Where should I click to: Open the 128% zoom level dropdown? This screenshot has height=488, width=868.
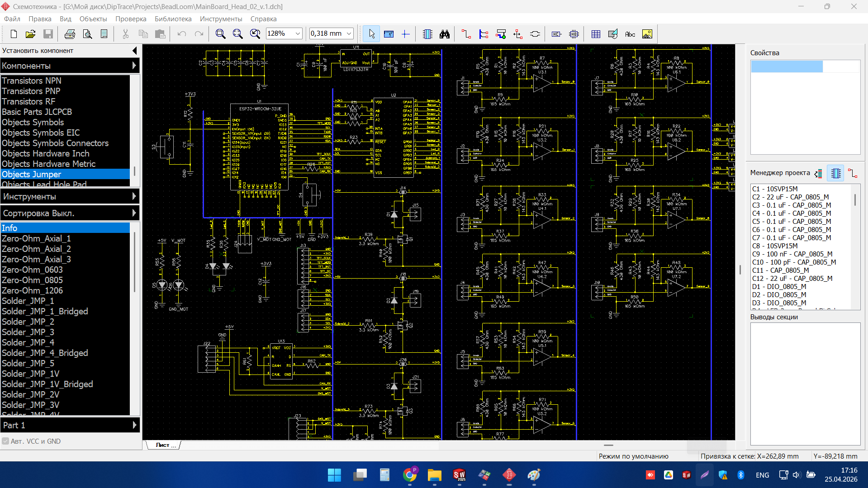click(298, 33)
